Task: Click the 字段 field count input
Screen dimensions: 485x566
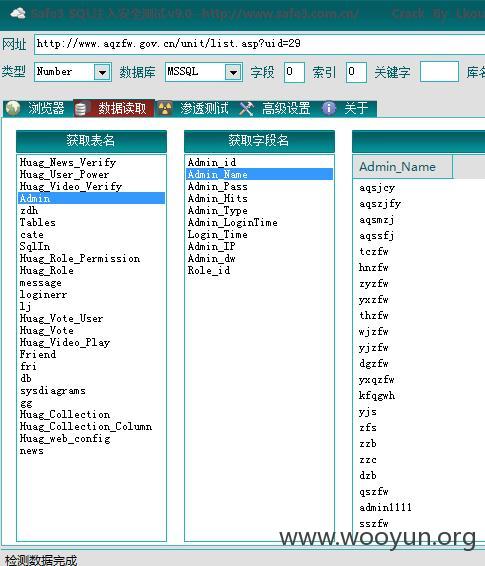Action: pos(294,72)
